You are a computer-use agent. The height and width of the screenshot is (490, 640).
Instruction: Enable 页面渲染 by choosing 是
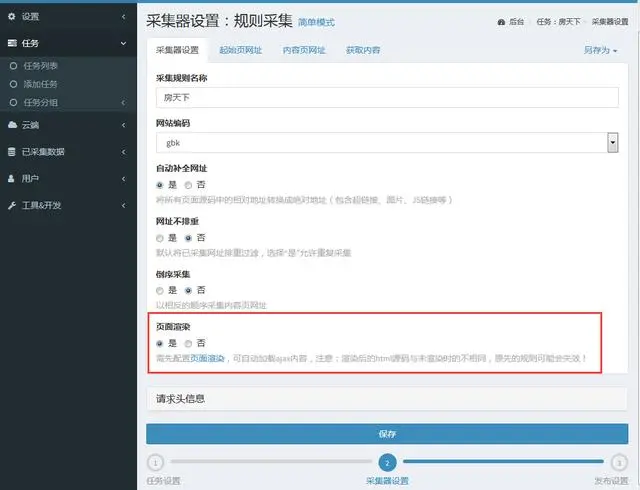pos(160,343)
